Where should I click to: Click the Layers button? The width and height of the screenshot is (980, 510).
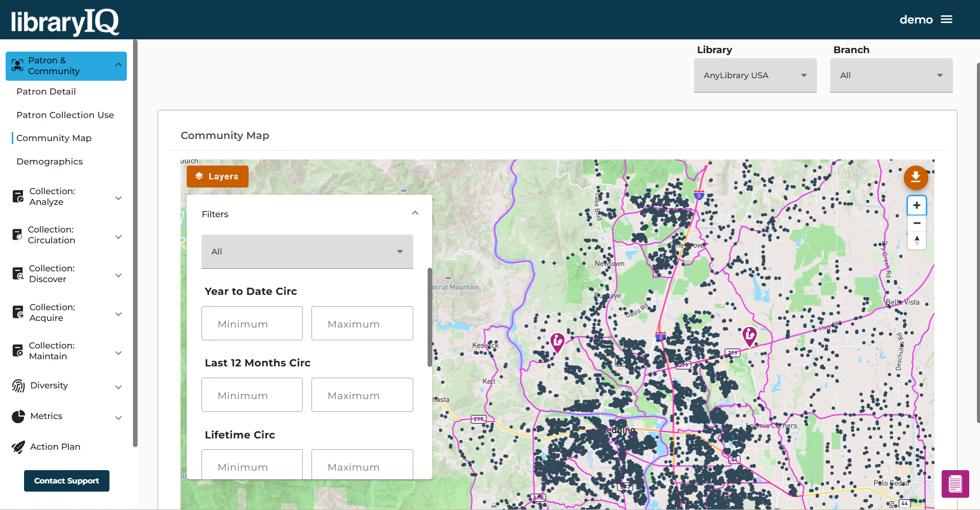pos(217,176)
